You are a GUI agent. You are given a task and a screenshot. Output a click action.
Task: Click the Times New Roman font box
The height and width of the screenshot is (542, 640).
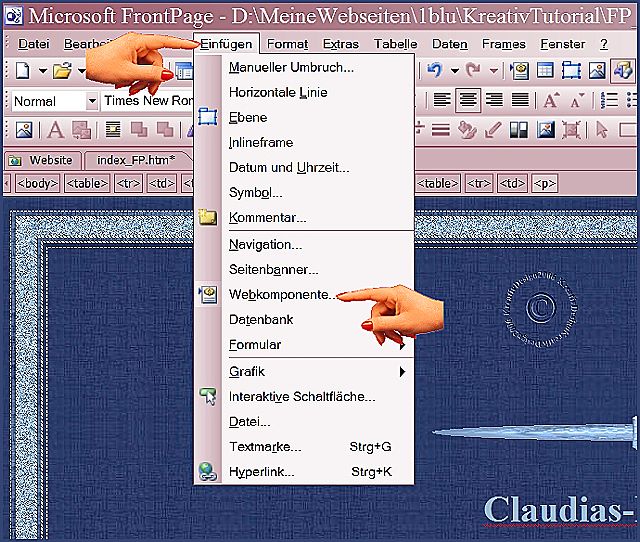coord(148,100)
